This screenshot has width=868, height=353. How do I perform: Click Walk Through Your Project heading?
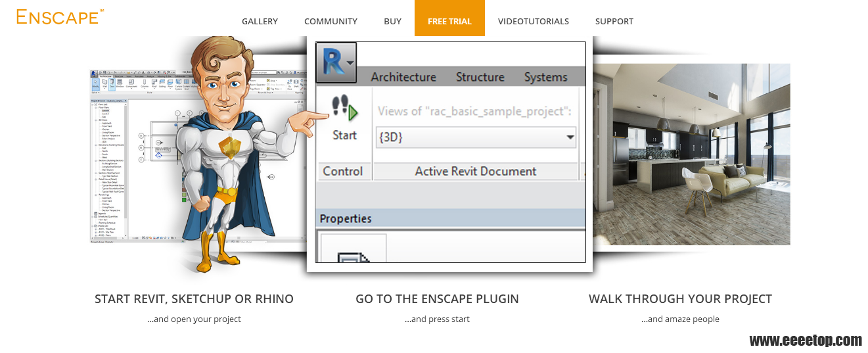pyautogui.click(x=680, y=298)
